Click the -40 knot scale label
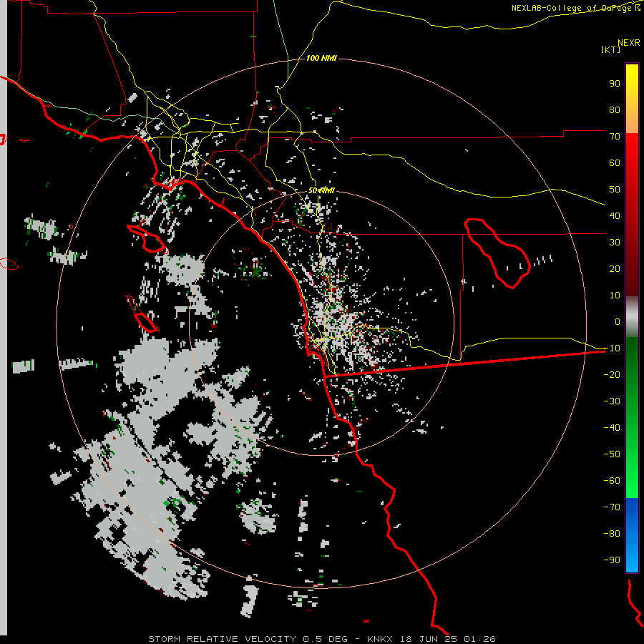The image size is (644, 644). pyautogui.click(x=612, y=428)
